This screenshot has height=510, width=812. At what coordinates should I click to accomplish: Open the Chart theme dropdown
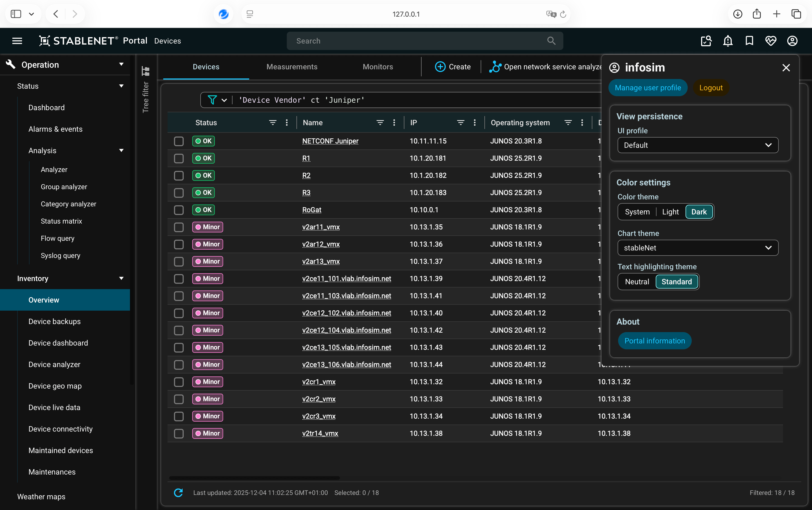pyautogui.click(x=697, y=248)
